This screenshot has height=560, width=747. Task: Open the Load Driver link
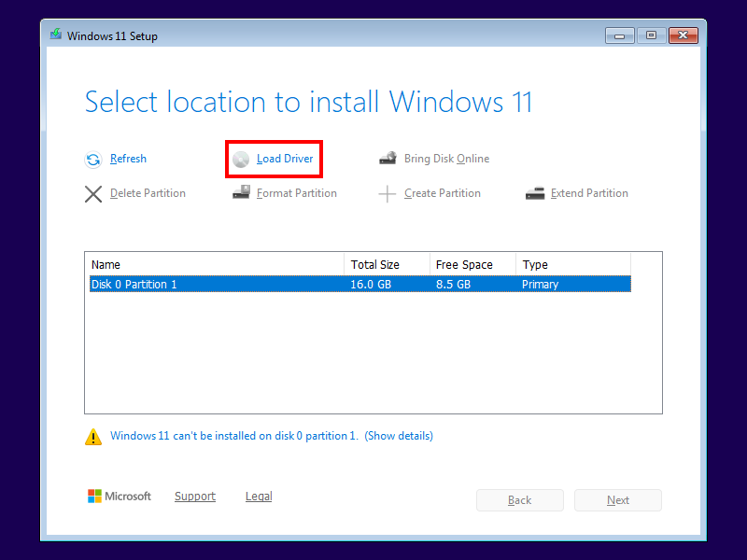pos(285,159)
